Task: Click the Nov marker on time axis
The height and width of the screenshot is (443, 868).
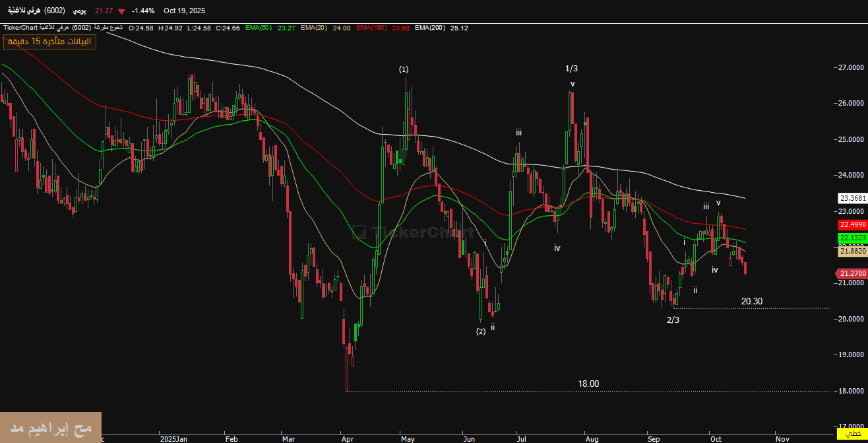Action: [782, 438]
